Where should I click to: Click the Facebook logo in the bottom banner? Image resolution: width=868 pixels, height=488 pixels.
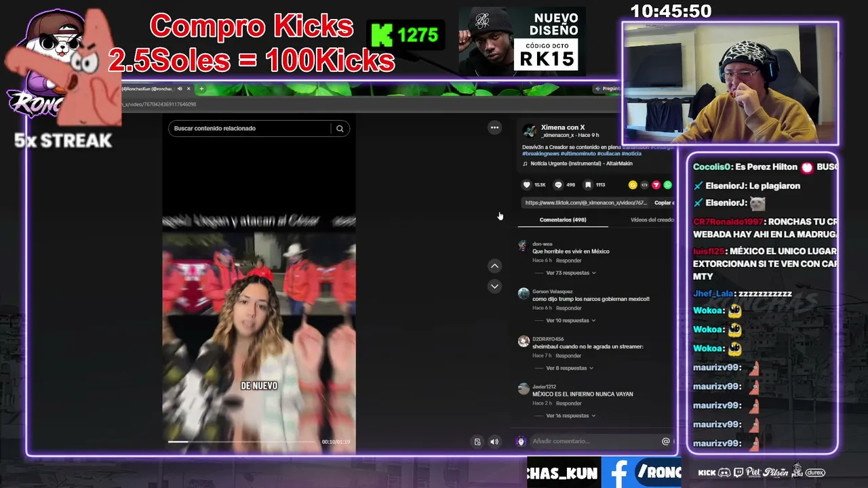click(618, 473)
